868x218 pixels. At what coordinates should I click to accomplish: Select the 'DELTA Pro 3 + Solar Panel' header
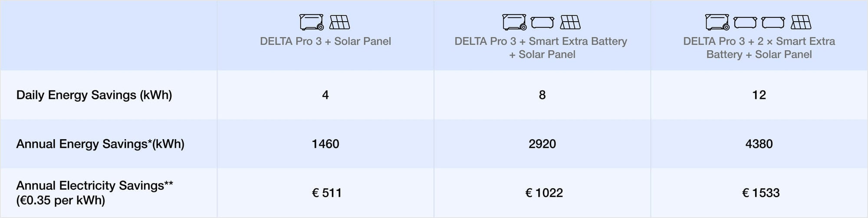click(x=325, y=41)
